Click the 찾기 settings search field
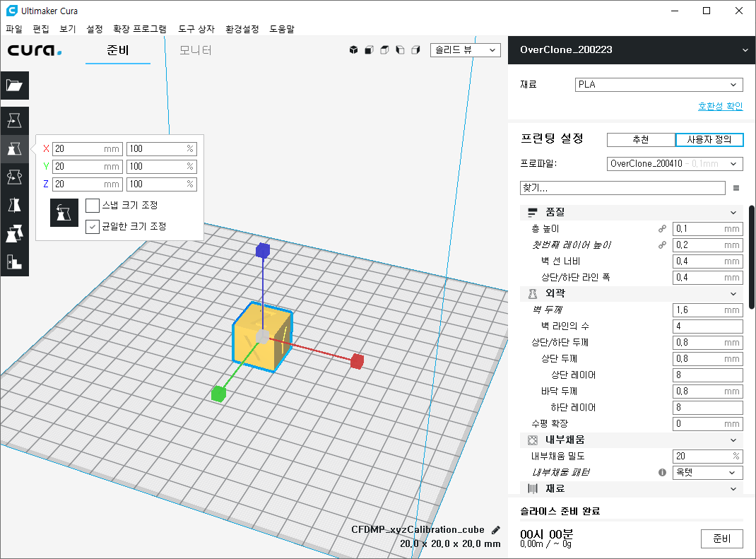Screen dimensions: 756x559 622,188
